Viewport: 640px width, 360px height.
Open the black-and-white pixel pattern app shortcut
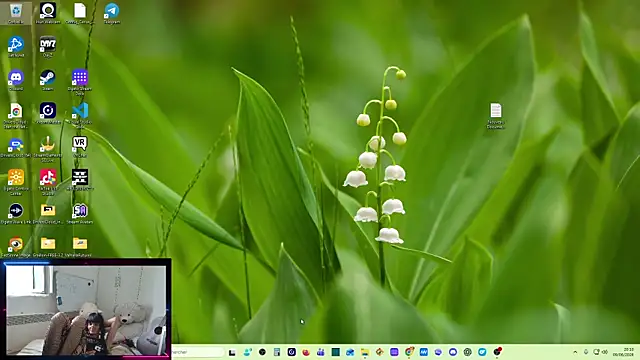tap(80, 180)
